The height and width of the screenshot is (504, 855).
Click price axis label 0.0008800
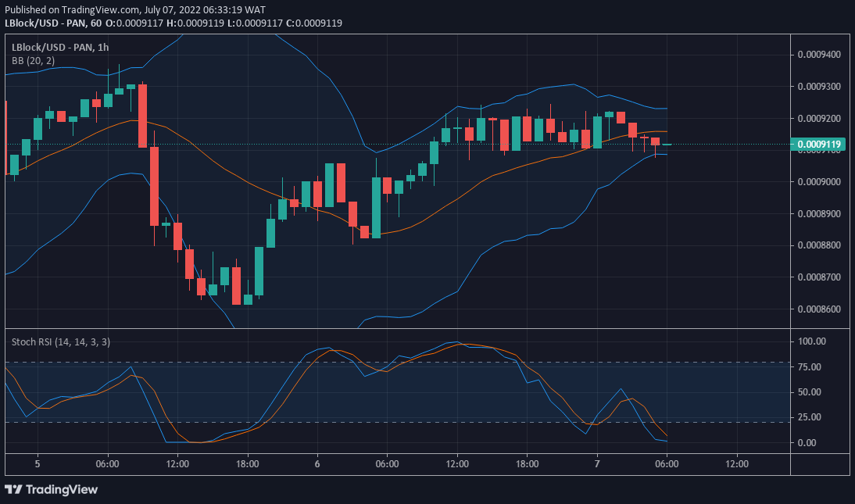pos(818,245)
